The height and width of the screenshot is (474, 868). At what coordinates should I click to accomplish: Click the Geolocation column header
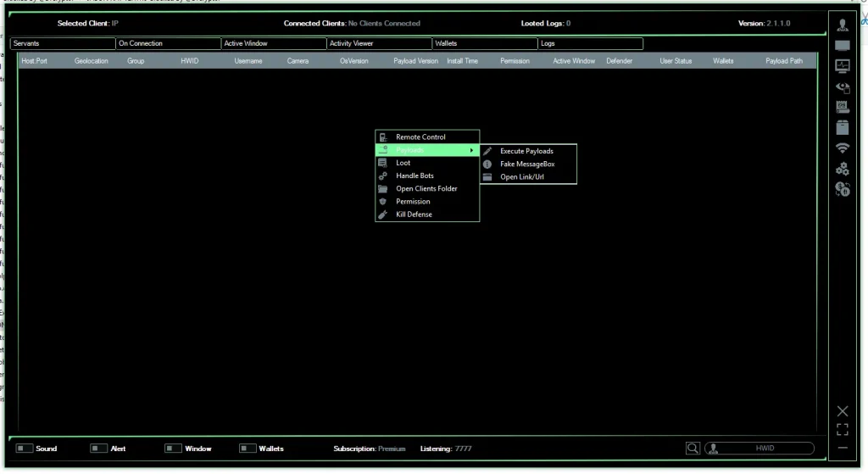coord(92,61)
